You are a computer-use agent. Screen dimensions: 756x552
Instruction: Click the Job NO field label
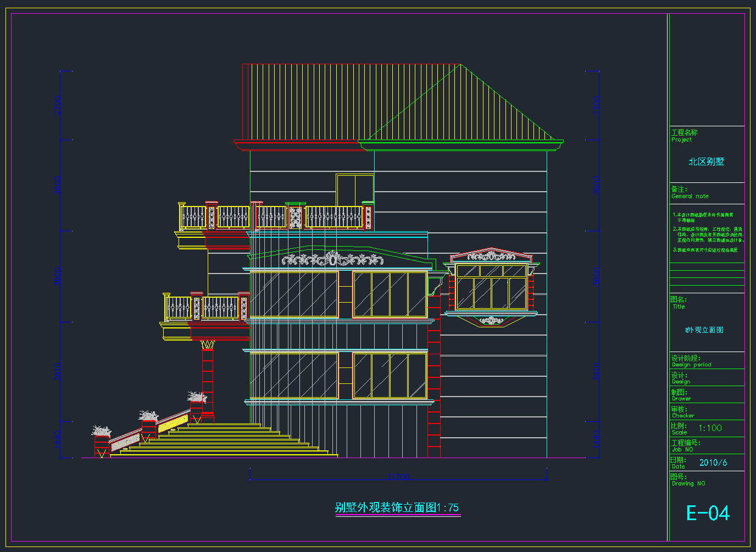click(x=682, y=449)
